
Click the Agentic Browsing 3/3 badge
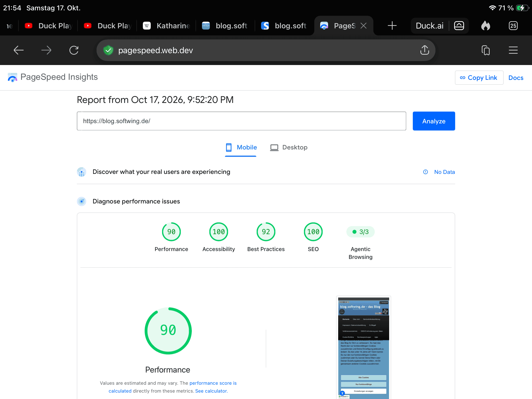[x=361, y=232]
